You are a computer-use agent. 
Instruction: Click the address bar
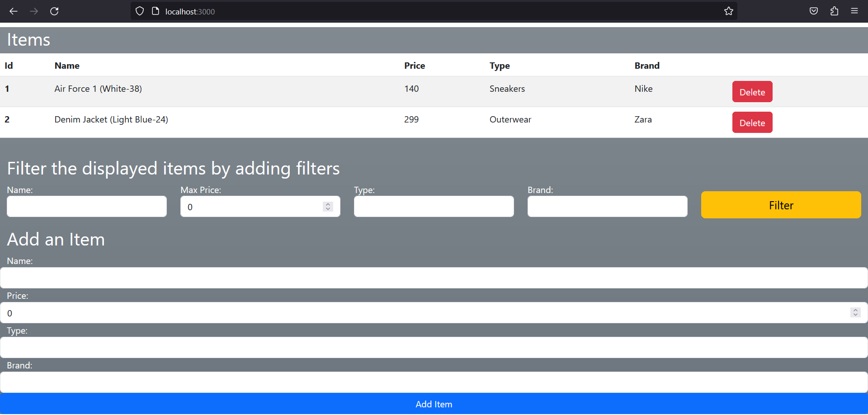[407, 11]
